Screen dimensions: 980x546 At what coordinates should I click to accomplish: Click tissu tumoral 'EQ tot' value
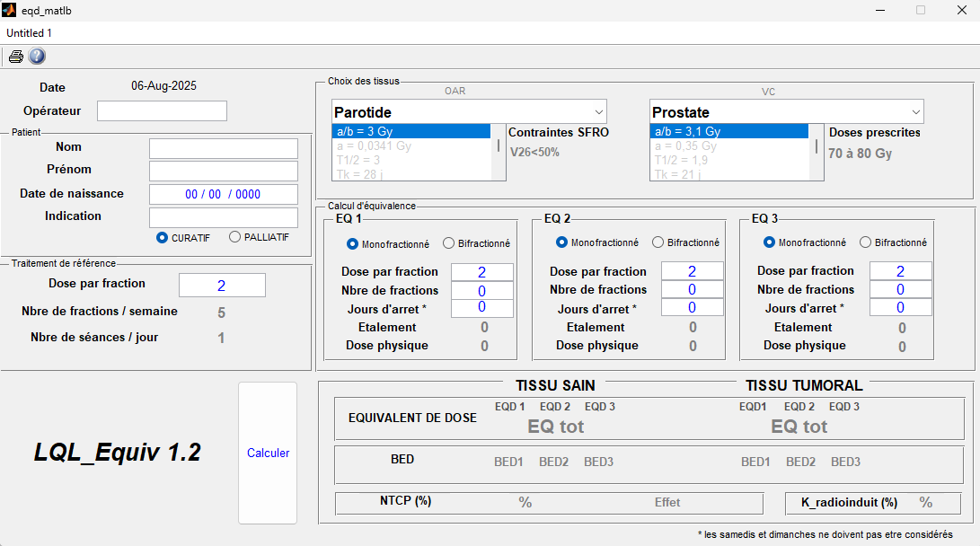coord(799,426)
